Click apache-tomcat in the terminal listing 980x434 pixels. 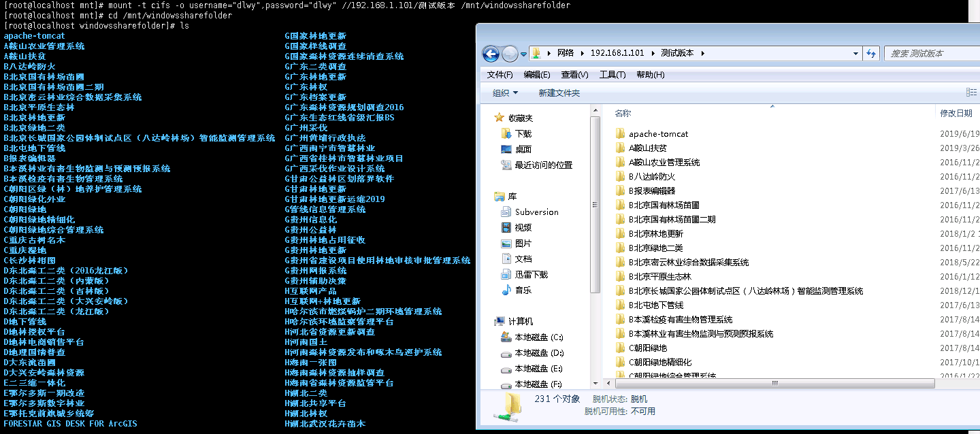[x=35, y=35]
